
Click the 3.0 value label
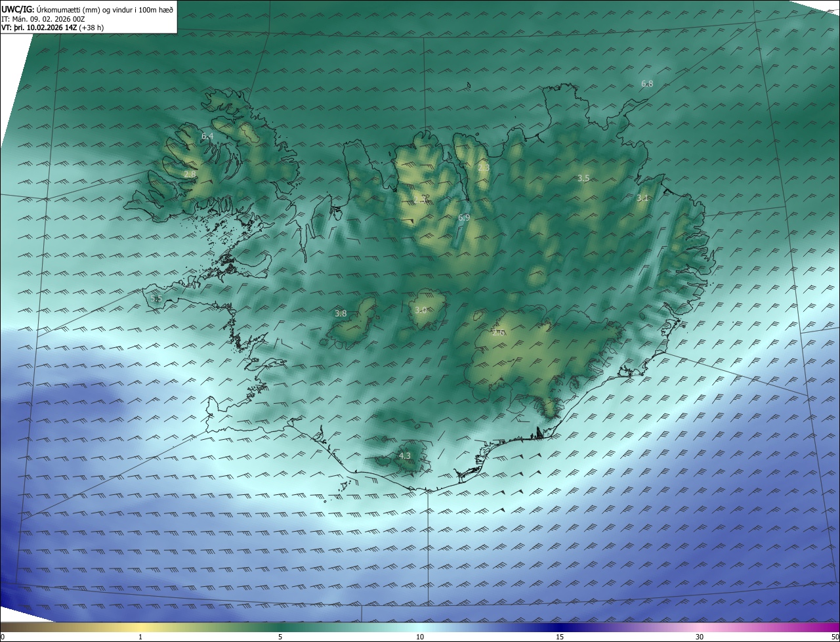(421, 310)
